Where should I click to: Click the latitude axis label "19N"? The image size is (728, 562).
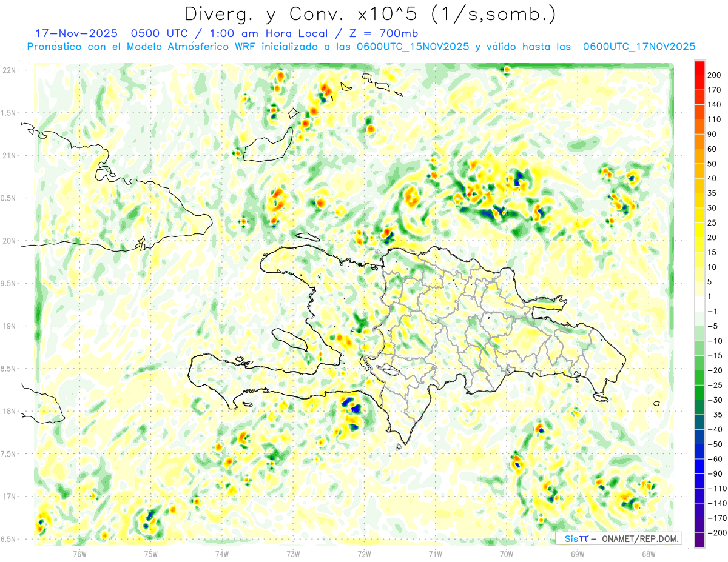pos(10,326)
